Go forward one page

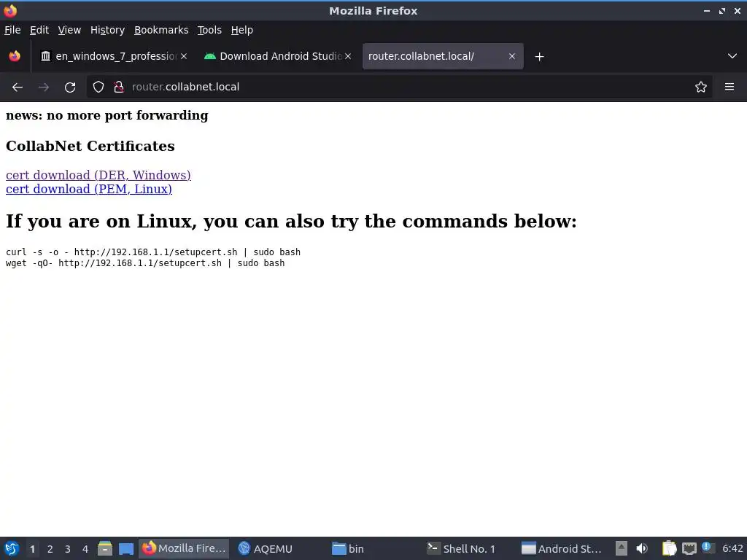tap(44, 87)
